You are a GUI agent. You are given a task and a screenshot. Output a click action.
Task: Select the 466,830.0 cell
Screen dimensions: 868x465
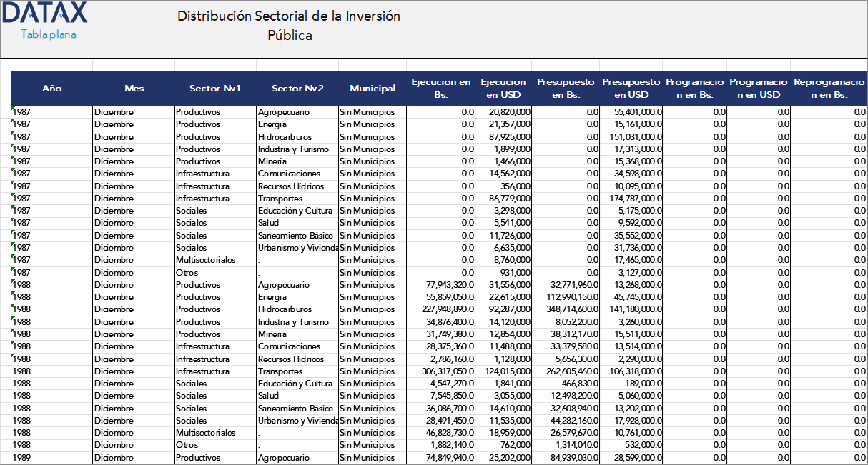[x=566, y=384]
